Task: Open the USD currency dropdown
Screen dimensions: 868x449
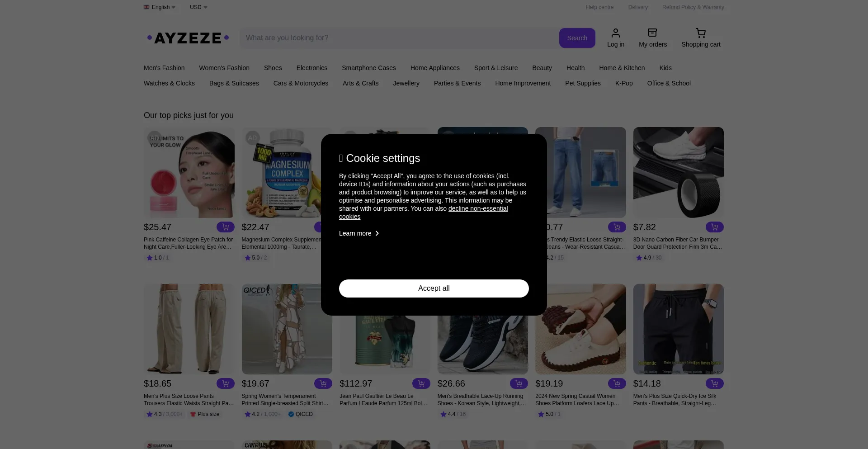Action: (x=198, y=7)
